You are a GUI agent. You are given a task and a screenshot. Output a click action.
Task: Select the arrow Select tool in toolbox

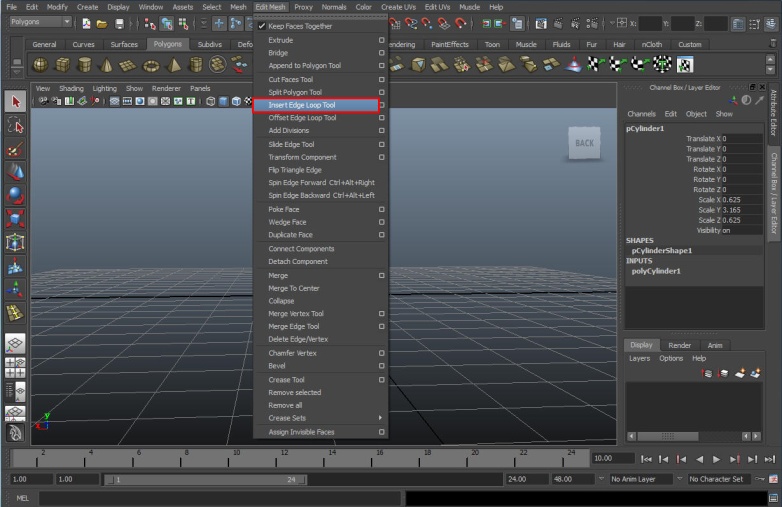pos(15,102)
